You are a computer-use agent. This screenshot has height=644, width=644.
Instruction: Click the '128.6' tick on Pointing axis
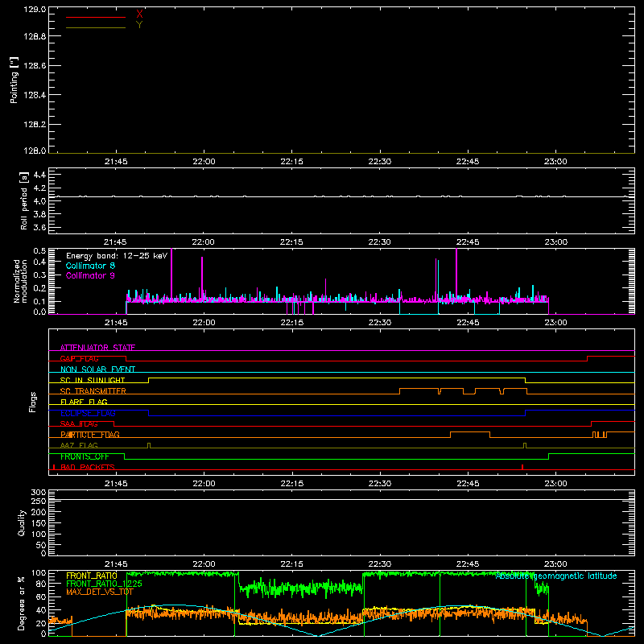click(35, 66)
